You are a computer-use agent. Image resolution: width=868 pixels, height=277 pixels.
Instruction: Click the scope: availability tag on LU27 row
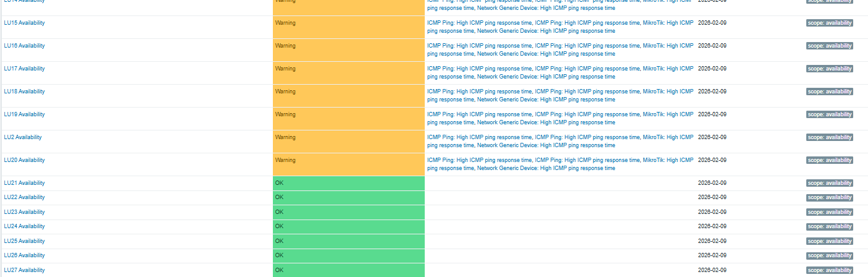coord(829,270)
